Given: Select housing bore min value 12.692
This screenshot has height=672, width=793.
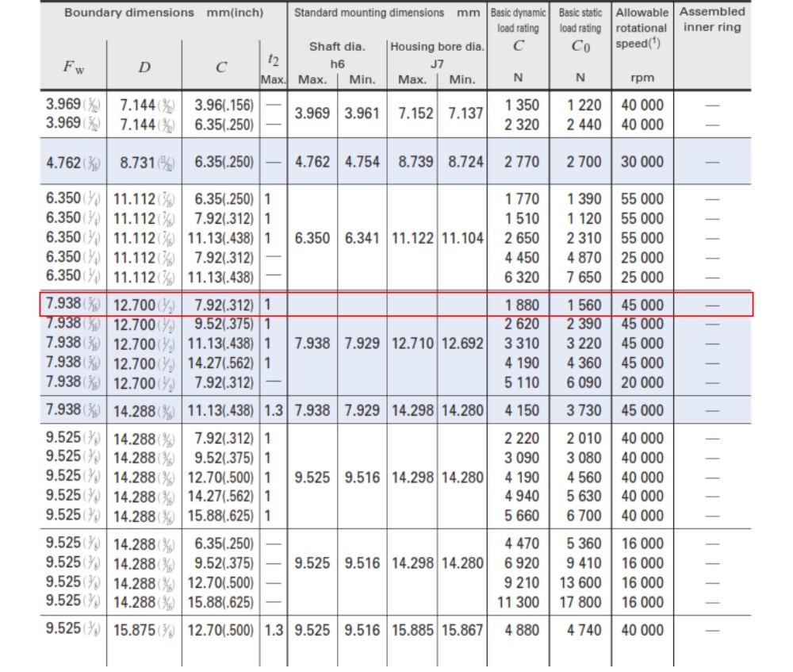Looking at the screenshot, I should click(463, 344).
